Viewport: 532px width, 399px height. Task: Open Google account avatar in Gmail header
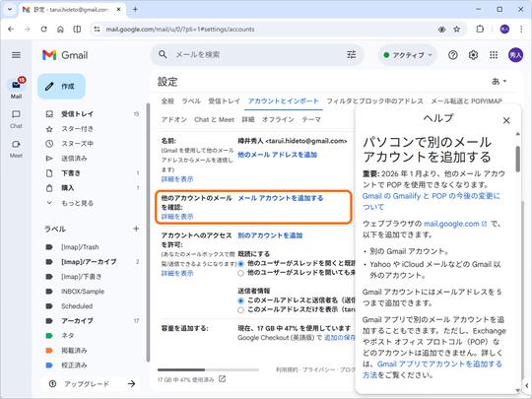(515, 55)
